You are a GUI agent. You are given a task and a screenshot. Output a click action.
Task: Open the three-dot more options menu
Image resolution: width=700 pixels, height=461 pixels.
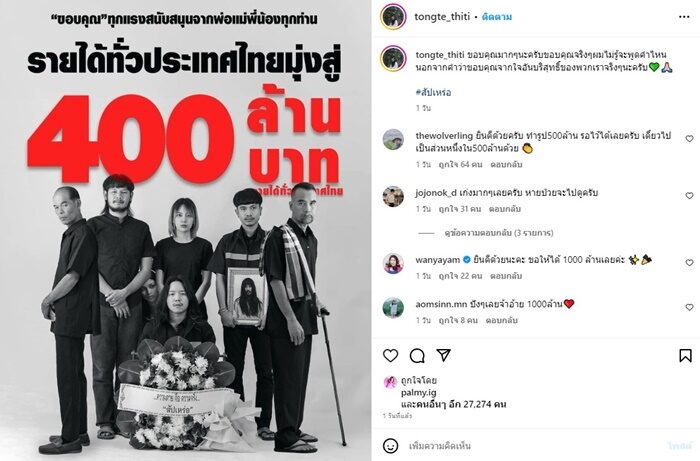pos(684,17)
